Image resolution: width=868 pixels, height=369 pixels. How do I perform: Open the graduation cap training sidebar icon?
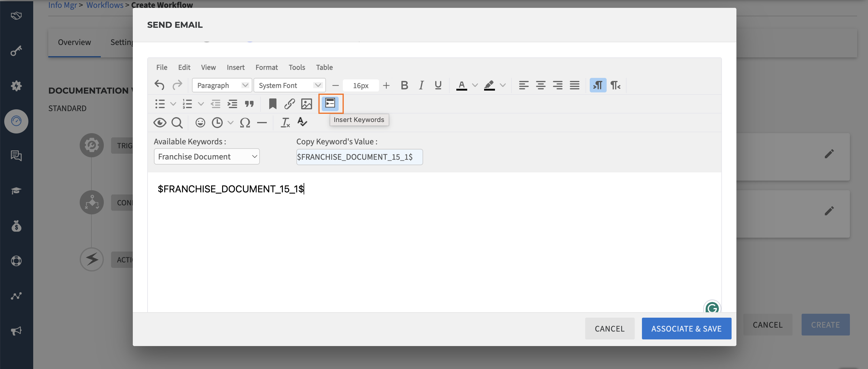tap(16, 191)
